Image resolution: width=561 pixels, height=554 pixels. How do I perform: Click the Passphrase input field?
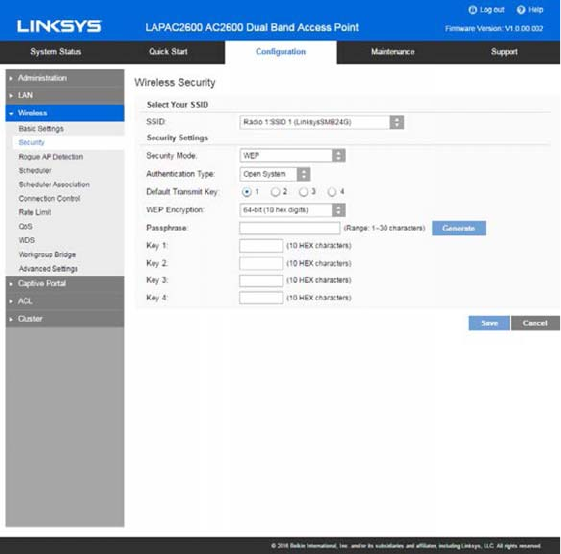[x=289, y=228]
